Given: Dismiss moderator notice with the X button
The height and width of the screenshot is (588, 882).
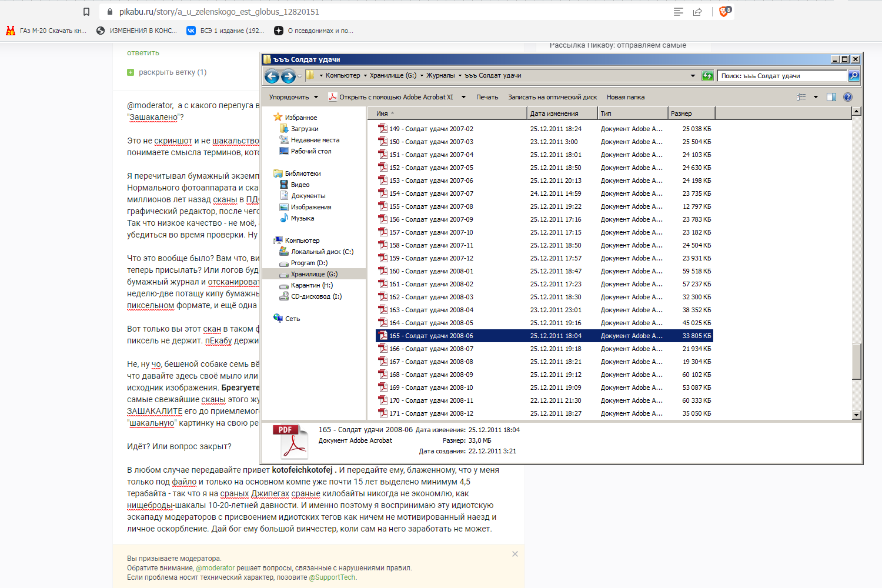Looking at the screenshot, I should click(515, 554).
